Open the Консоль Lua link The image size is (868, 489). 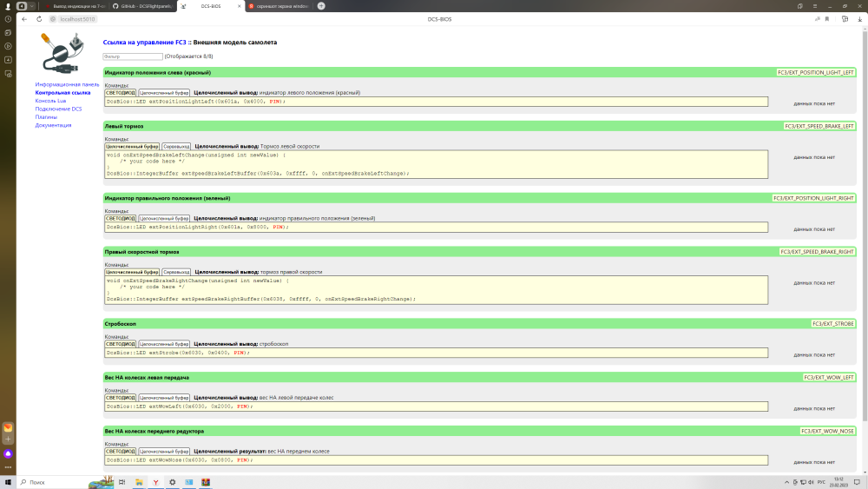(x=50, y=101)
